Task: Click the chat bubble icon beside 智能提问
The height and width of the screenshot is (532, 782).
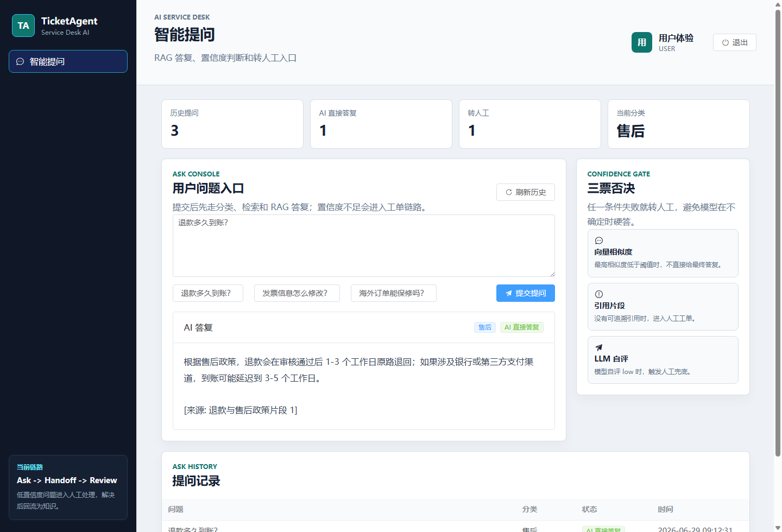Action: (20, 61)
